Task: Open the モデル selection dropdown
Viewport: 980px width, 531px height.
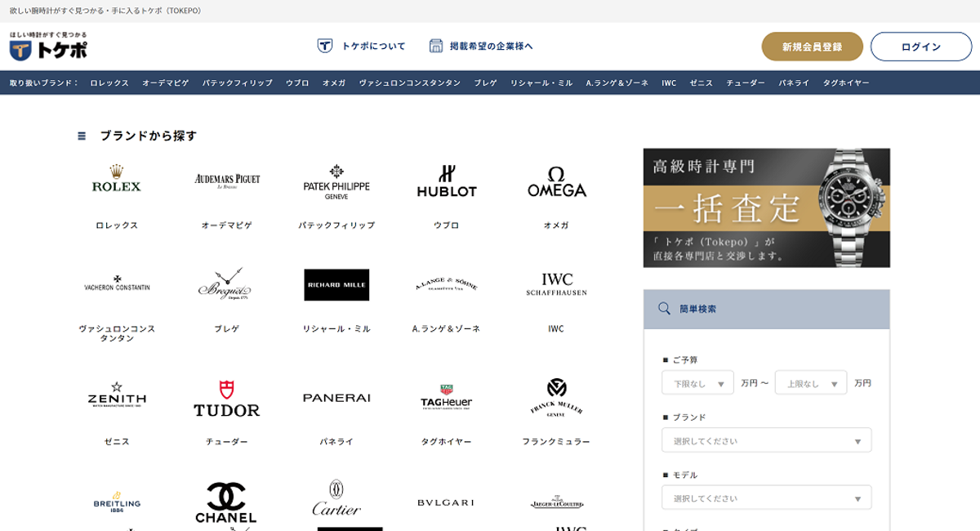Action: [766, 498]
